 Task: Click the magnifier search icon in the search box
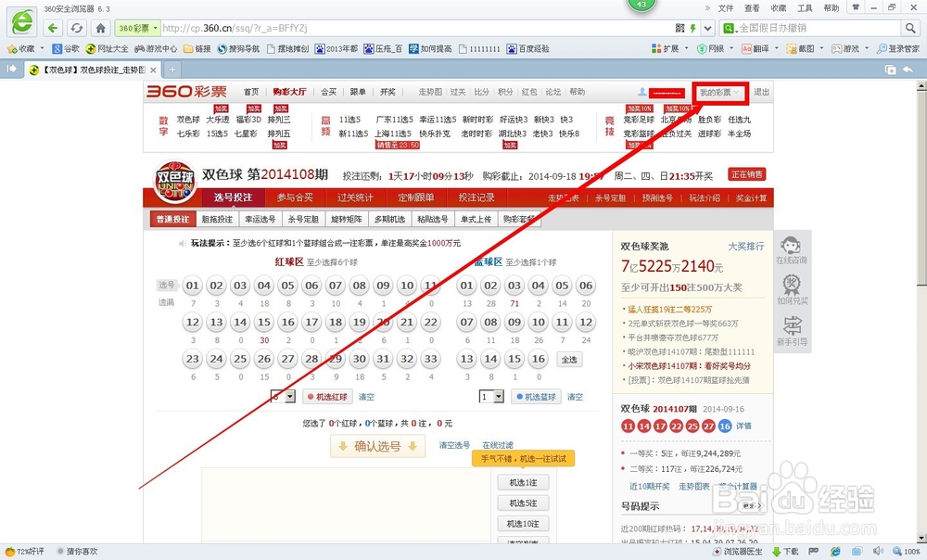910,28
